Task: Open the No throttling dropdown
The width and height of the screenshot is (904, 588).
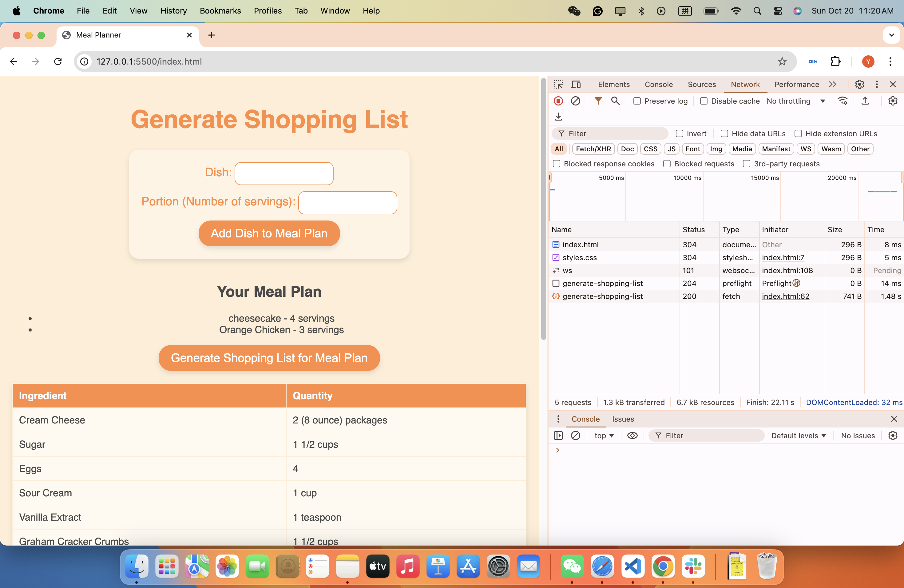Action: click(x=795, y=101)
